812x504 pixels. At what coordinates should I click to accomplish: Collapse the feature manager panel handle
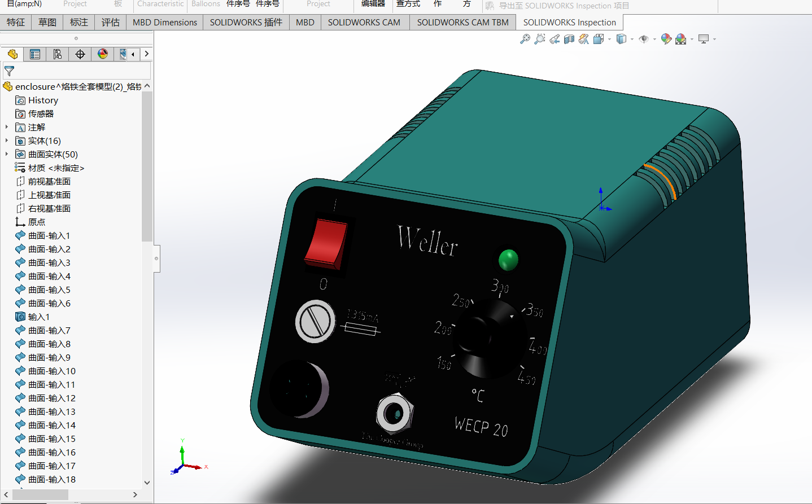[x=156, y=258]
